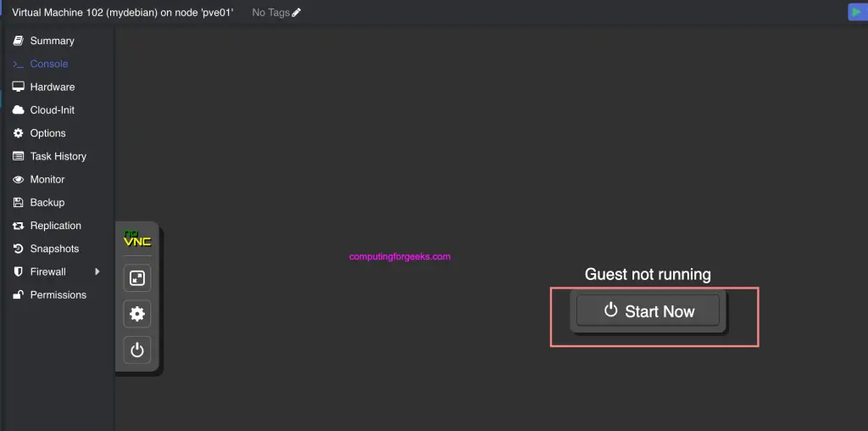Select the Console menu item
Screen dimensions: 868x431
click(48, 64)
